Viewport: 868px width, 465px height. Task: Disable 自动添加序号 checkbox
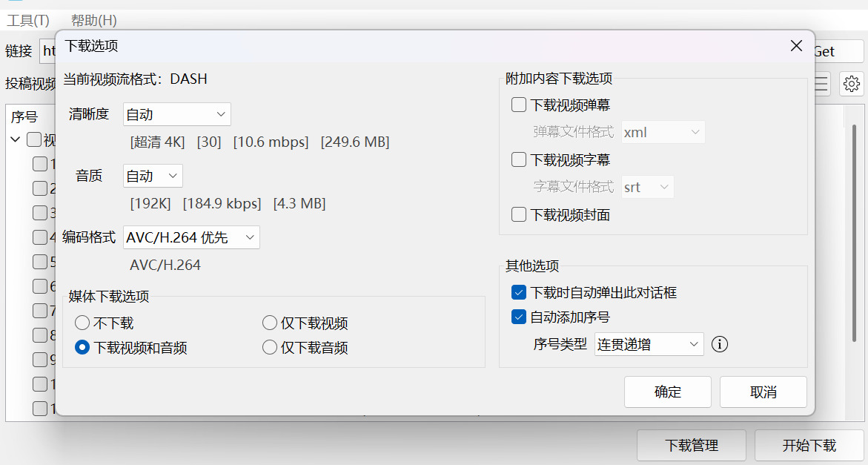click(x=519, y=317)
